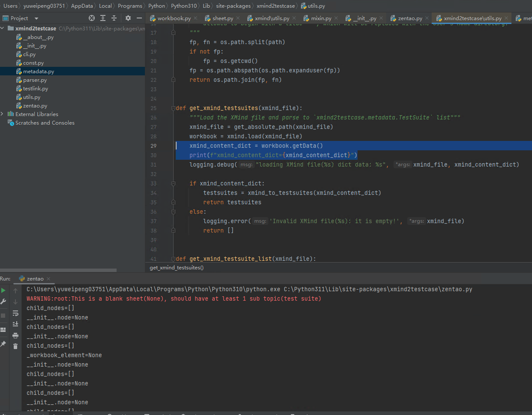Toggle scroll to end of console output
This screenshot has height=415, width=532.
(x=15, y=324)
